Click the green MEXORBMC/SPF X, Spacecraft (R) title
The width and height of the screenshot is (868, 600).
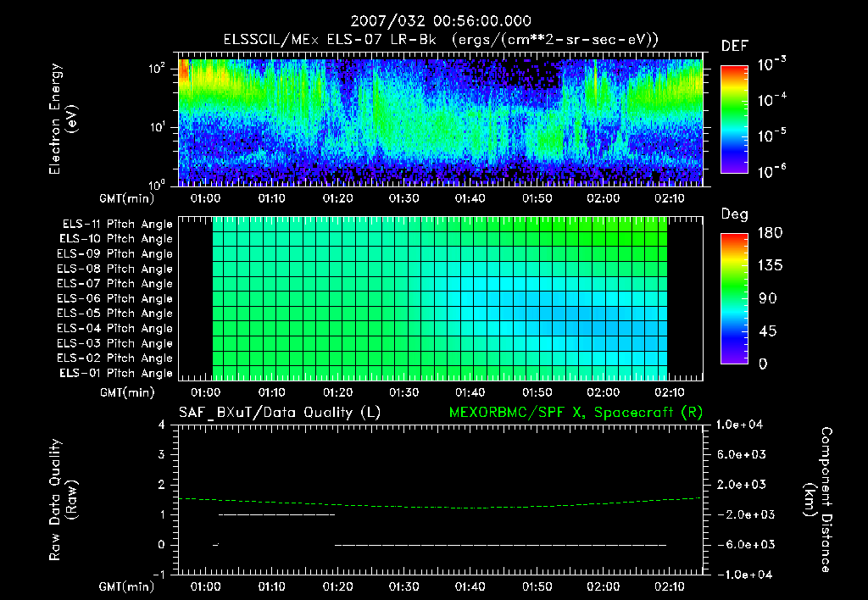tap(576, 413)
